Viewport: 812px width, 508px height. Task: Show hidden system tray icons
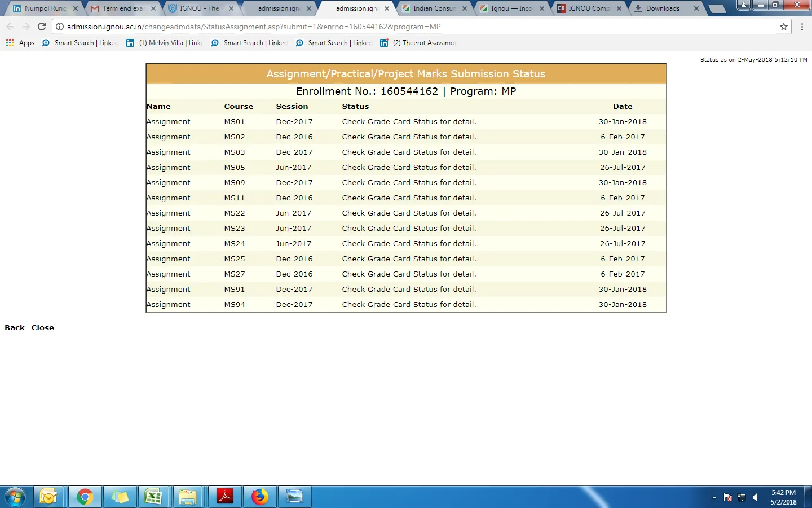point(714,497)
